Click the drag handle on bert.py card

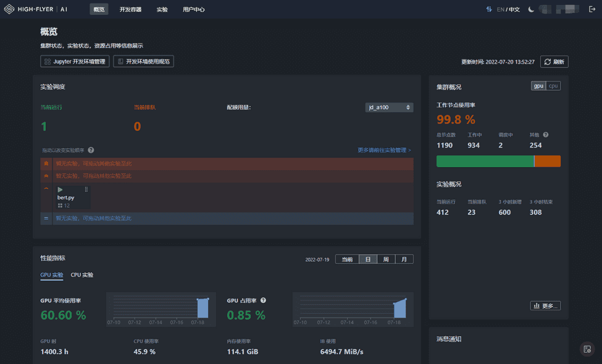point(86,190)
